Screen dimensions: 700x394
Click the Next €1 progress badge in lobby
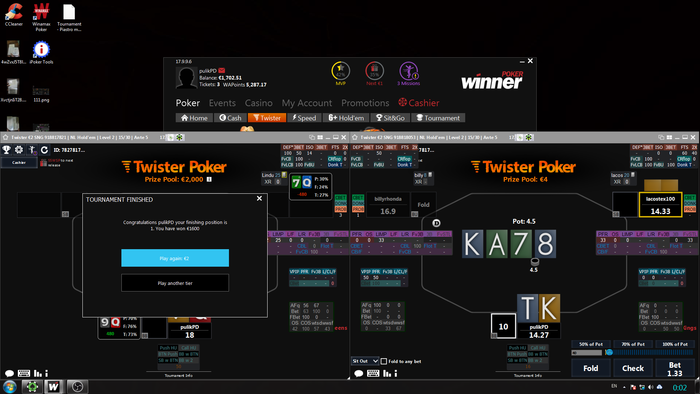point(374,71)
